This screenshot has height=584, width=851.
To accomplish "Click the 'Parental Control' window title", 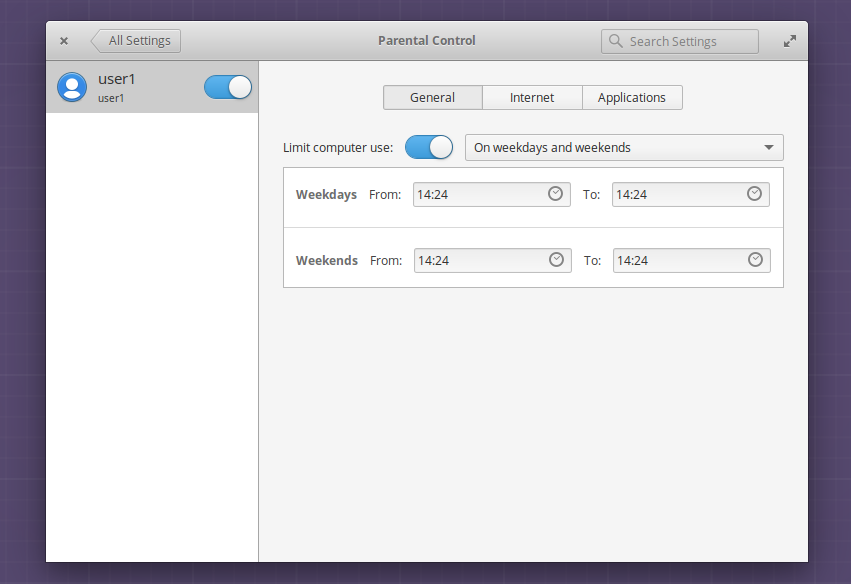I will (427, 41).
